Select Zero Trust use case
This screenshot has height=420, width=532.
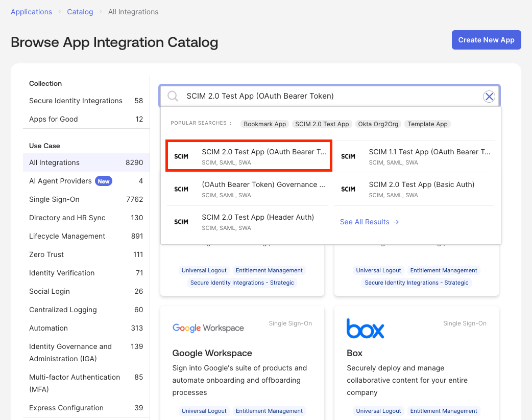[x=86, y=254]
